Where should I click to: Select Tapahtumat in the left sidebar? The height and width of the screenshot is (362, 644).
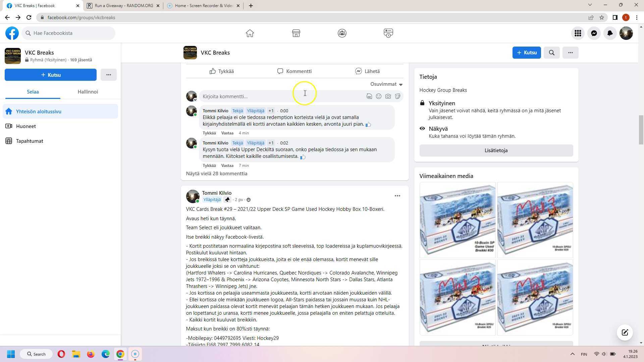coord(30,141)
